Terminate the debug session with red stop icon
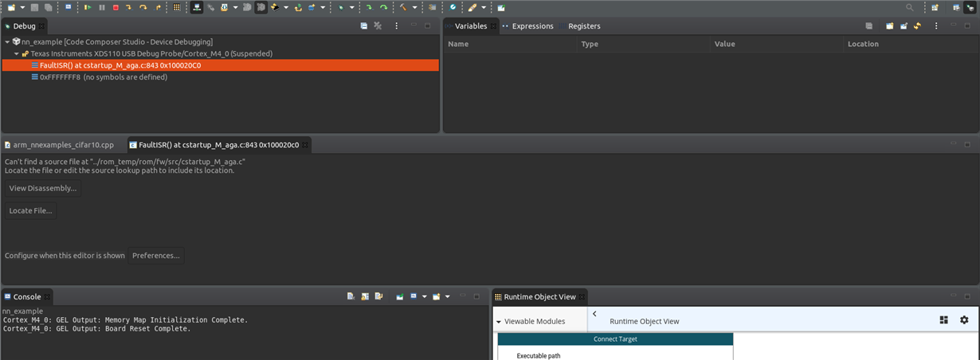 pos(116,7)
